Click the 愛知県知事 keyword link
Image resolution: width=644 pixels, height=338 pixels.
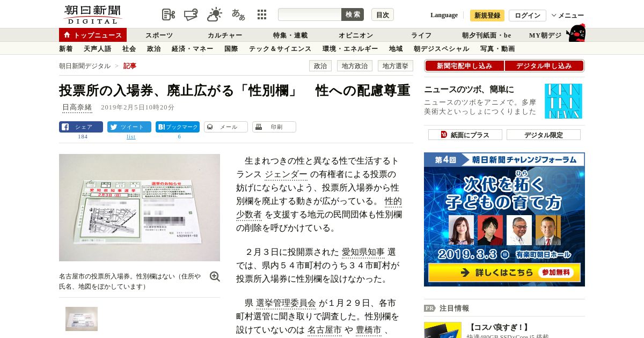pyautogui.click(x=363, y=252)
